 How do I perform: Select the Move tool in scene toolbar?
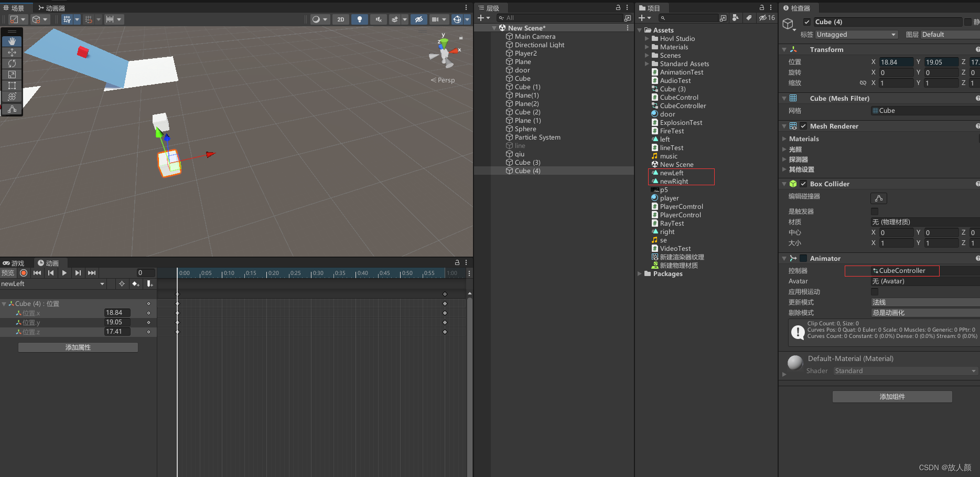point(12,52)
